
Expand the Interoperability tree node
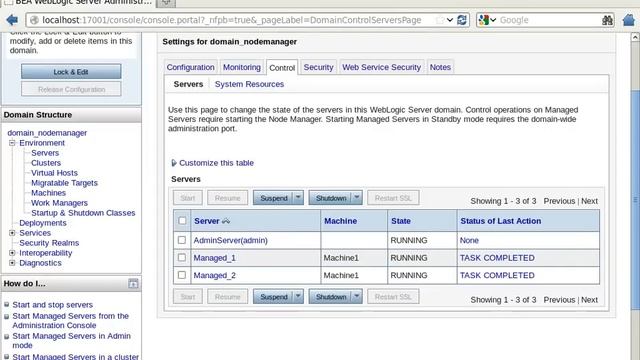point(12,253)
